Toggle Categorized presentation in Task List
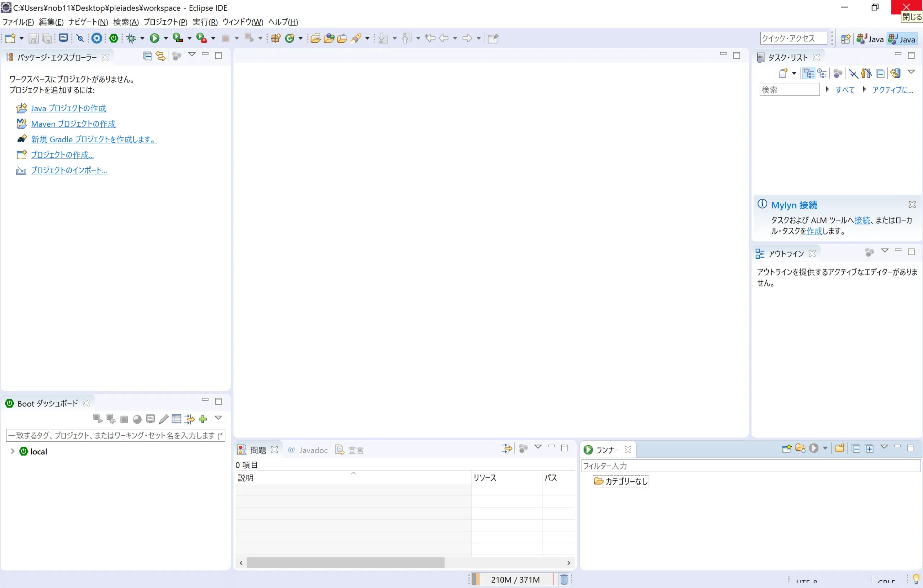Viewport: 923px width, 588px height. click(x=809, y=73)
